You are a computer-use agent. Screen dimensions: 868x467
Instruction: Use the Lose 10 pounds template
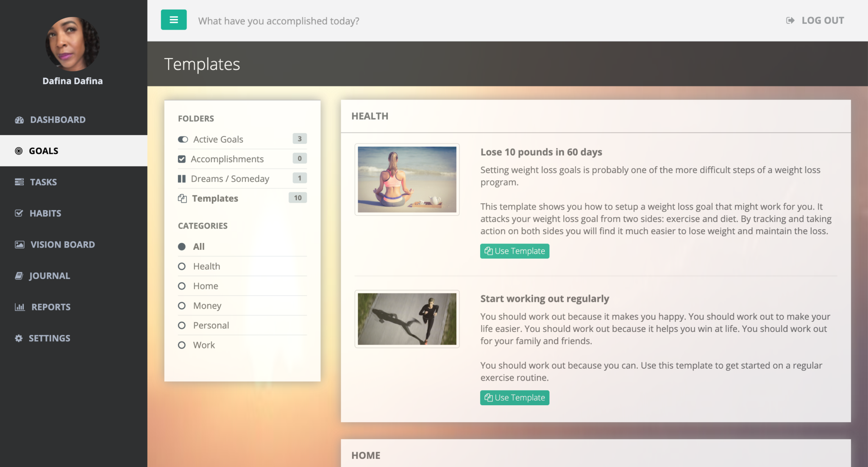click(x=515, y=251)
